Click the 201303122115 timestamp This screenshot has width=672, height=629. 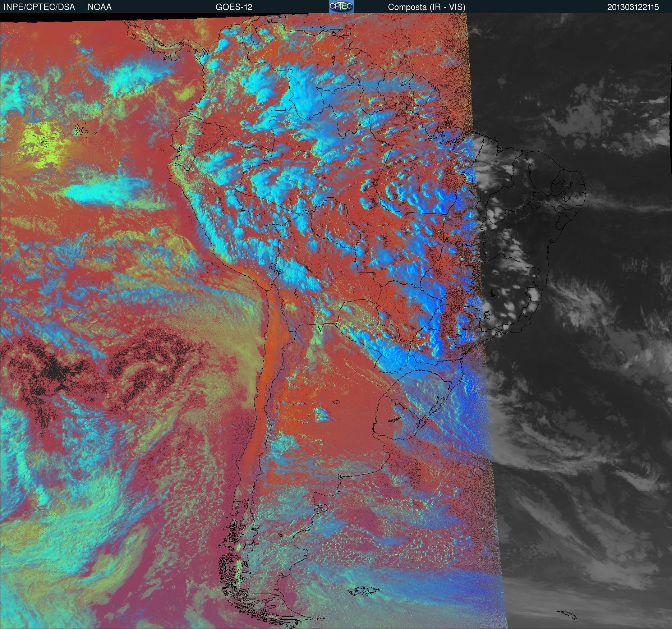pyautogui.click(x=633, y=7)
